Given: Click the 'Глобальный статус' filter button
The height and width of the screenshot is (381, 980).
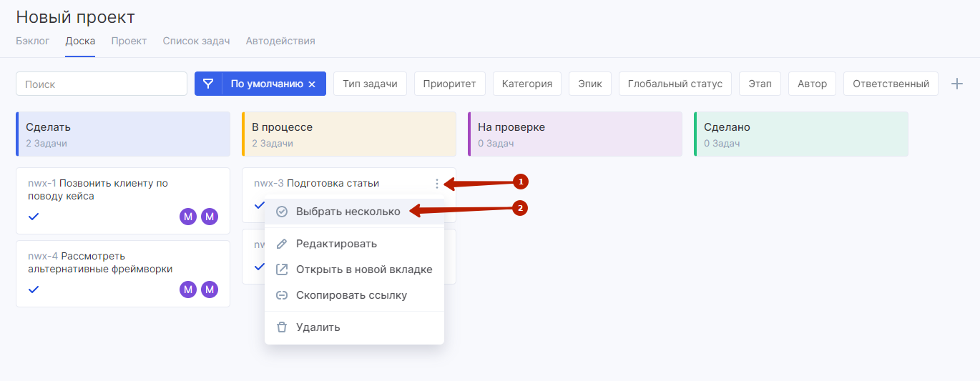Looking at the screenshot, I should [x=675, y=84].
